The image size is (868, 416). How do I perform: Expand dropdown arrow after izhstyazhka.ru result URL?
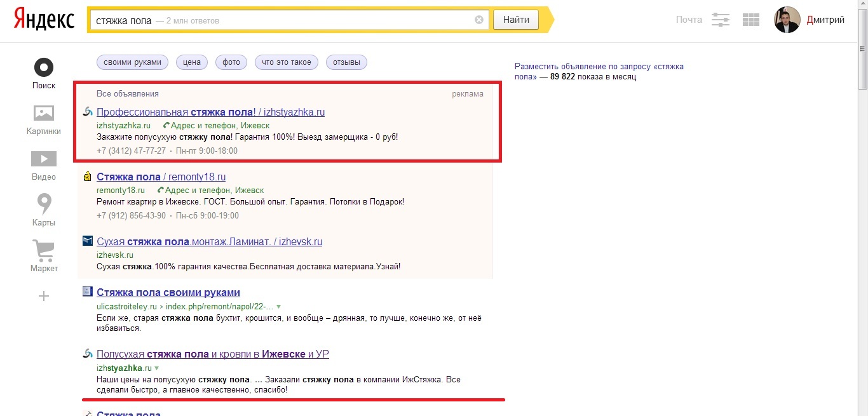tap(156, 368)
